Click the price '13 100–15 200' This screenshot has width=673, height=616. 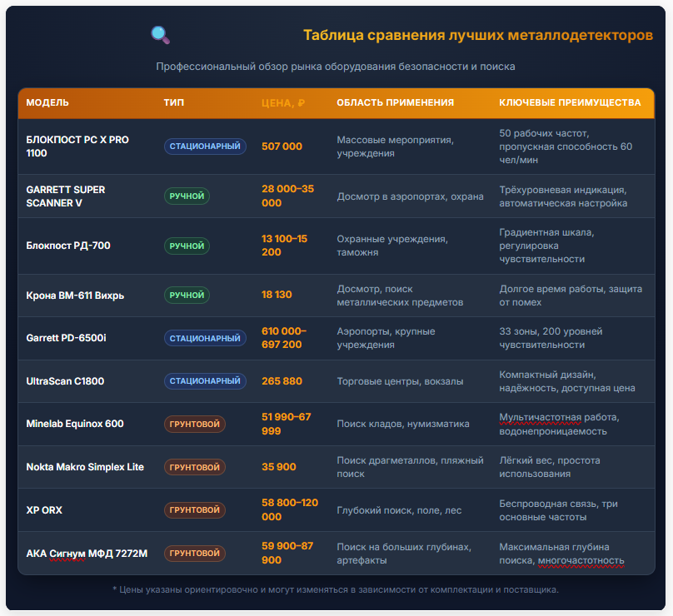point(285,246)
